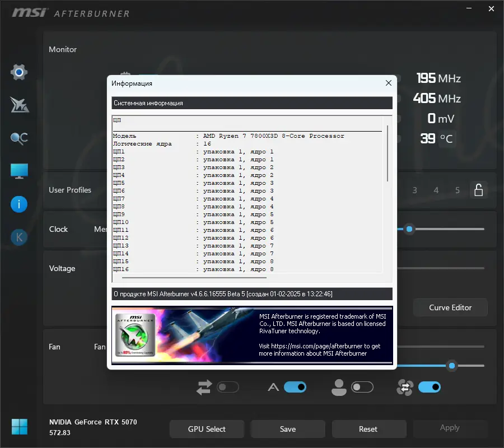This screenshot has width=504, height=448.
Task: Click the blue information icon
Action: pyautogui.click(x=19, y=204)
